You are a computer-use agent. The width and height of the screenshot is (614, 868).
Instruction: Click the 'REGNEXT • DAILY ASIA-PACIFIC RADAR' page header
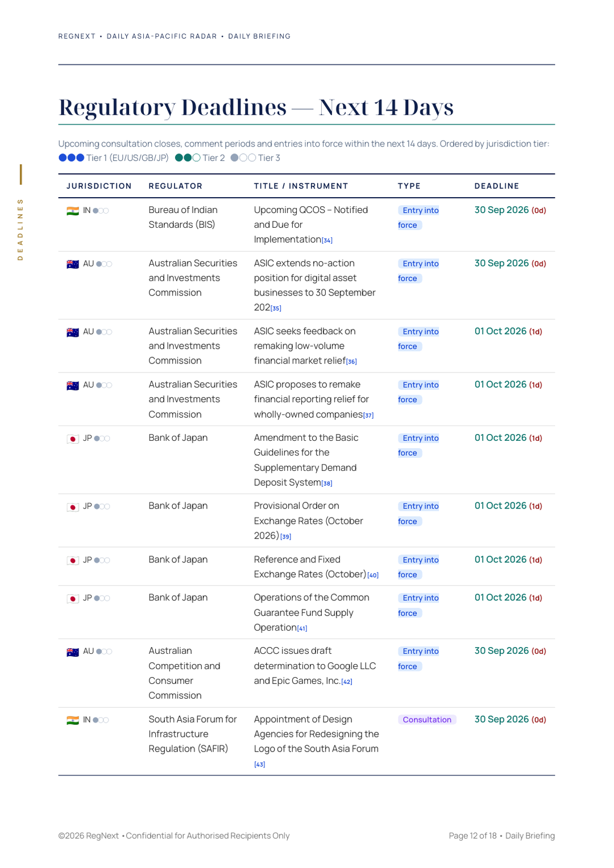tap(175, 36)
